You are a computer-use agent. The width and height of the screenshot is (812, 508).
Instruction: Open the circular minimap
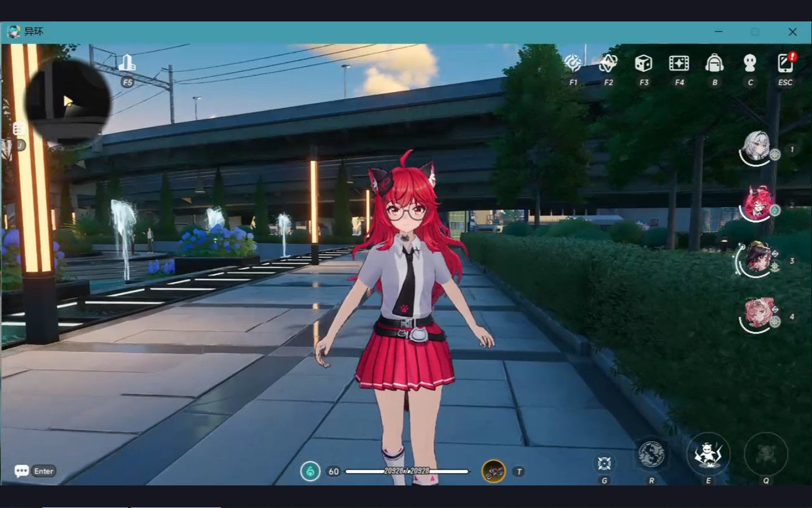[68, 102]
